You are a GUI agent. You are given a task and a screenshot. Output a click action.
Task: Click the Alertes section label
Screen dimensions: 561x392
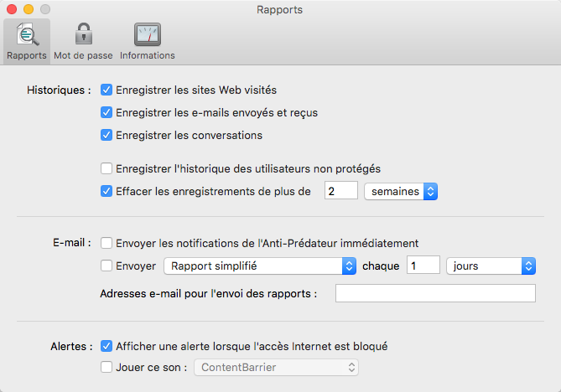tap(71, 346)
